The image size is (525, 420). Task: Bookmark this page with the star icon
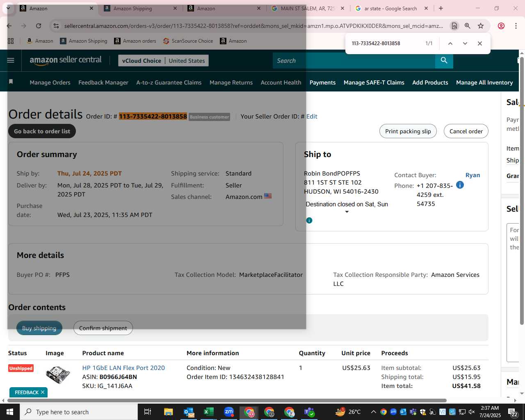[x=481, y=26]
